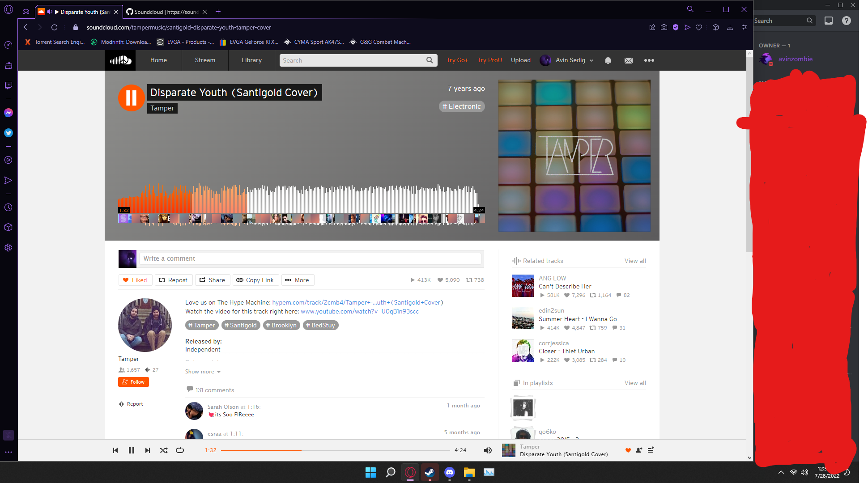The width and height of the screenshot is (868, 483).
Task: Toggle shuffle in the player bar
Action: [164, 450]
